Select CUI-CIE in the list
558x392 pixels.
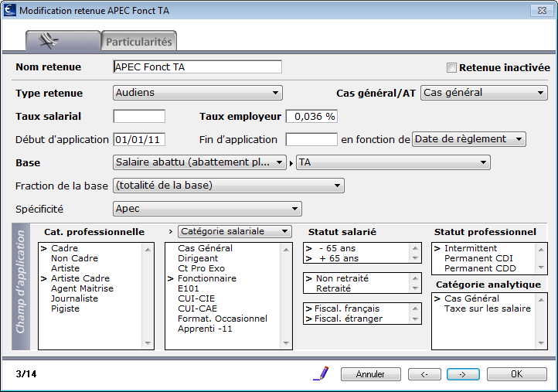(x=196, y=298)
